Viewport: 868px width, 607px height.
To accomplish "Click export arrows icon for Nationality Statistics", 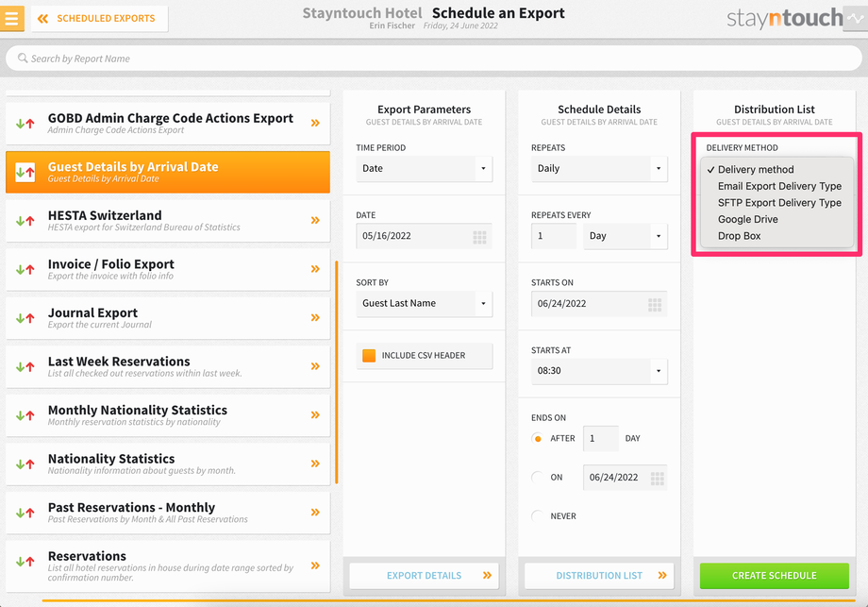I will click(25, 464).
